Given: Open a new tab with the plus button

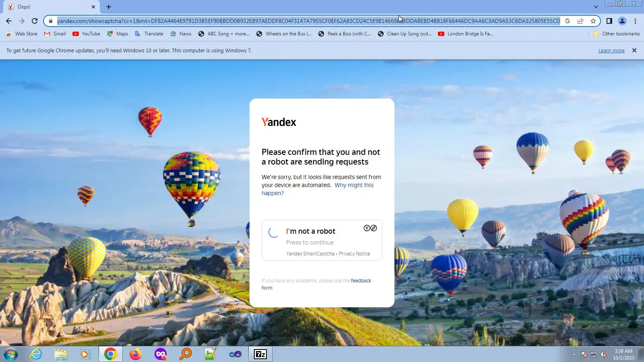Looking at the screenshot, I should pos(109,7).
